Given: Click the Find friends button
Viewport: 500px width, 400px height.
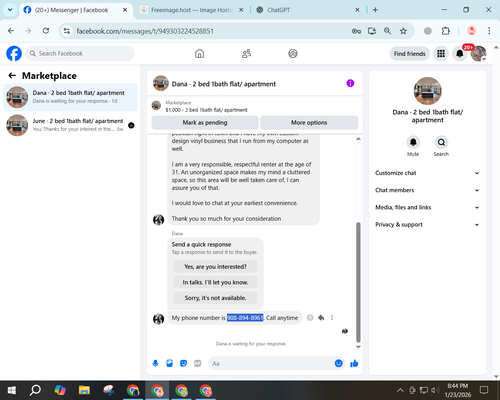Looking at the screenshot, I should (410, 54).
